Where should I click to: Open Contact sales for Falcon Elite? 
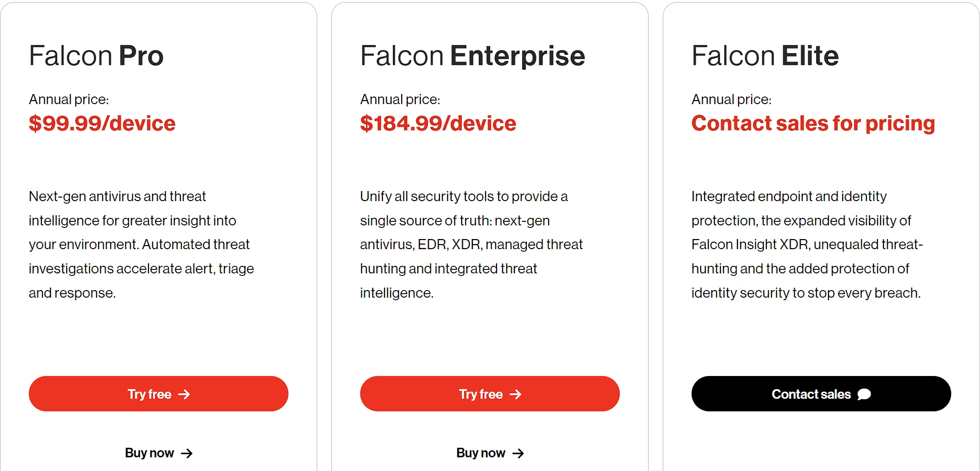(821, 394)
